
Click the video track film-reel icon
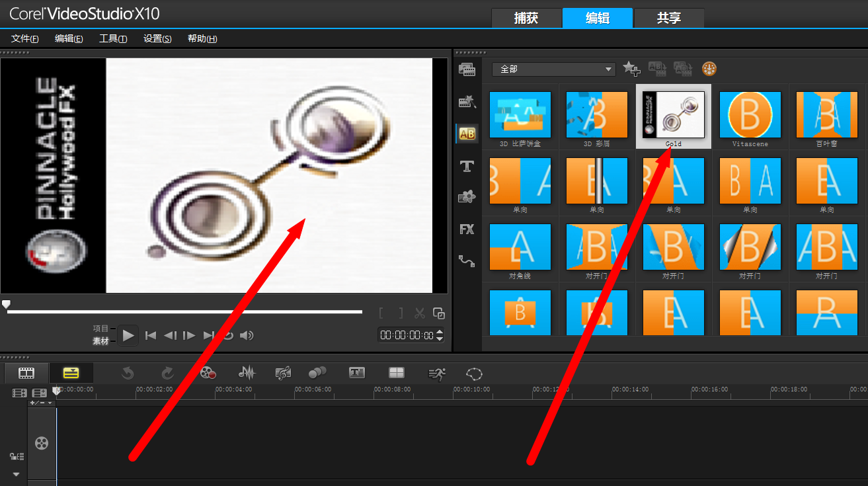coord(42,443)
